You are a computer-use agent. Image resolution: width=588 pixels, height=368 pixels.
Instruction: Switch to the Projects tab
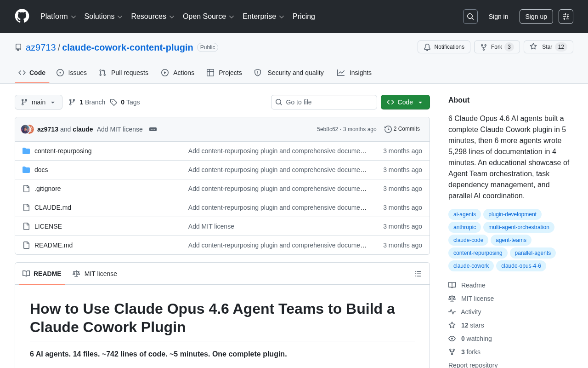point(224,73)
